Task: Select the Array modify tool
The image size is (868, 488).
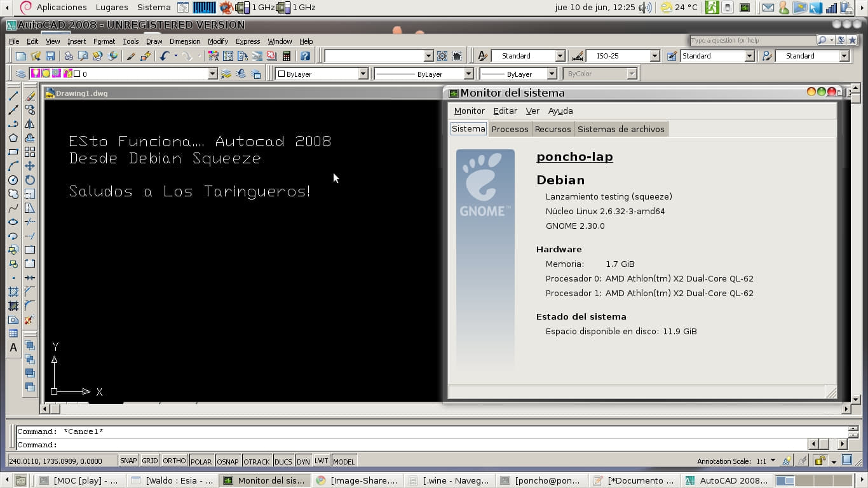Action: 30,152
